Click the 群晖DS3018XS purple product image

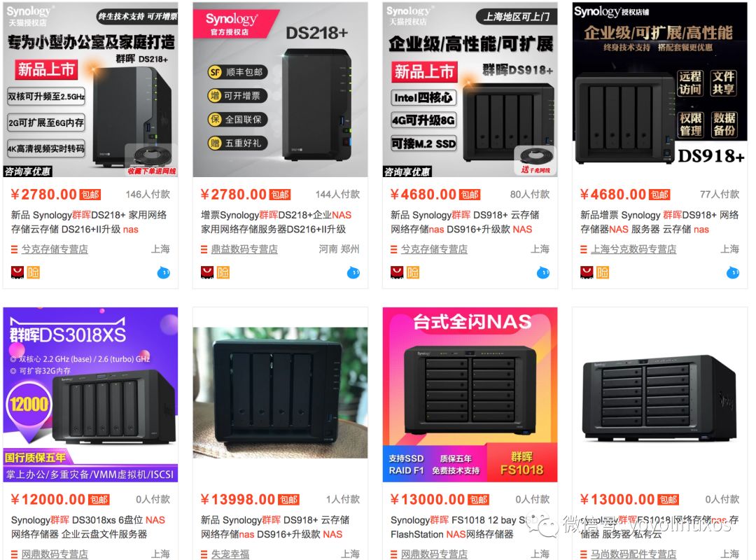(x=90, y=395)
